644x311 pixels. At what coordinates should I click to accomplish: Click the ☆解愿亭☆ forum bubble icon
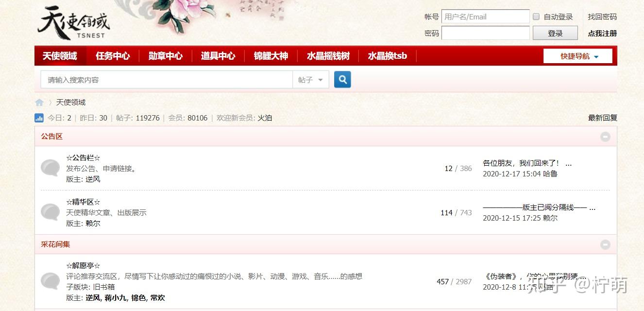click(x=50, y=281)
